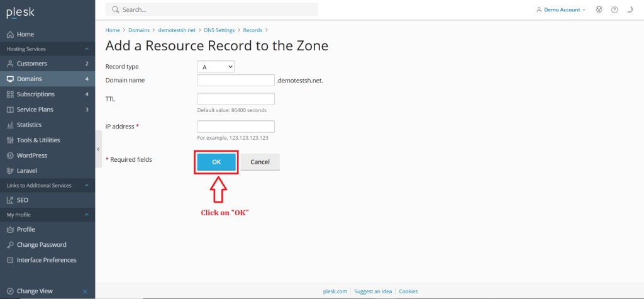
Task: Click the Cancel button
Action: [260, 162]
